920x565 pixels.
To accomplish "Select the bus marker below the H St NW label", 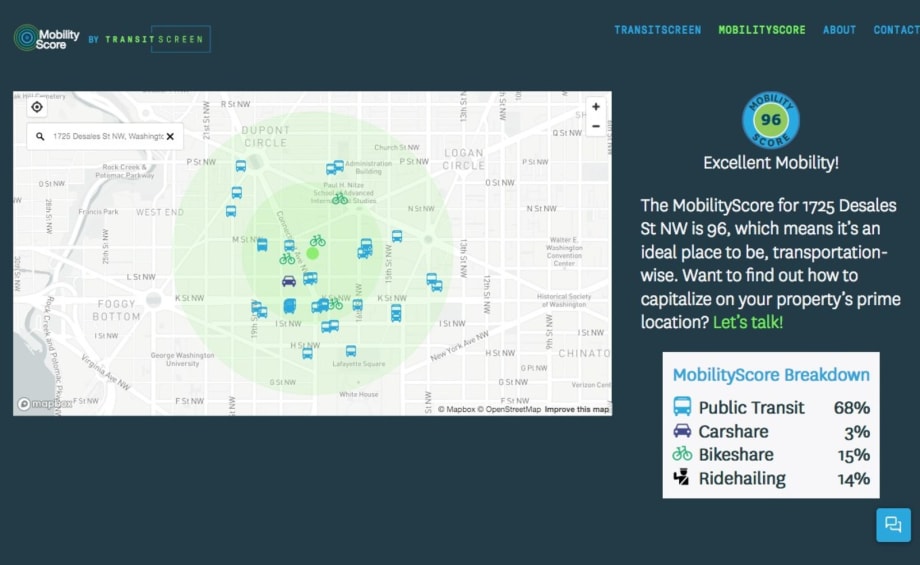I will coord(307,353).
